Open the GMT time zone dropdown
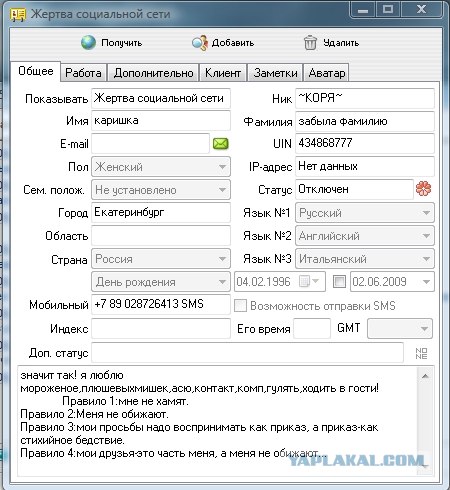Screen dimensions: 450x490 coord(400,329)
